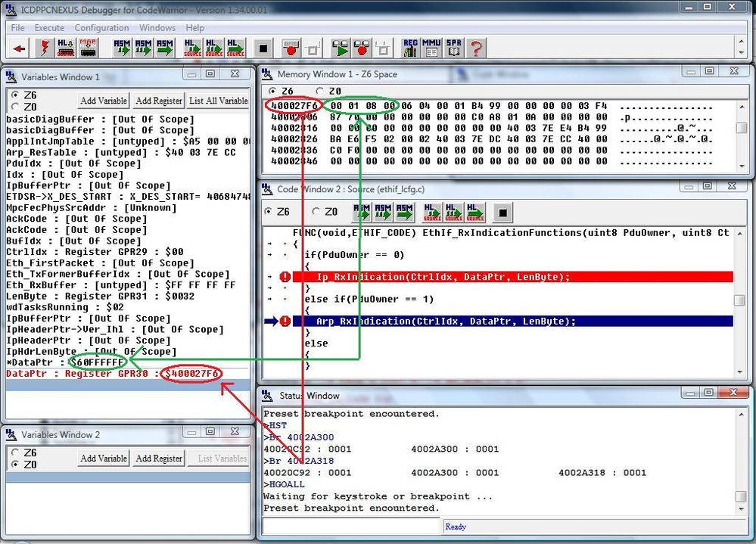
Task: Click Add Variable in Variables Window 1
Action: click(x=104, y=101)
